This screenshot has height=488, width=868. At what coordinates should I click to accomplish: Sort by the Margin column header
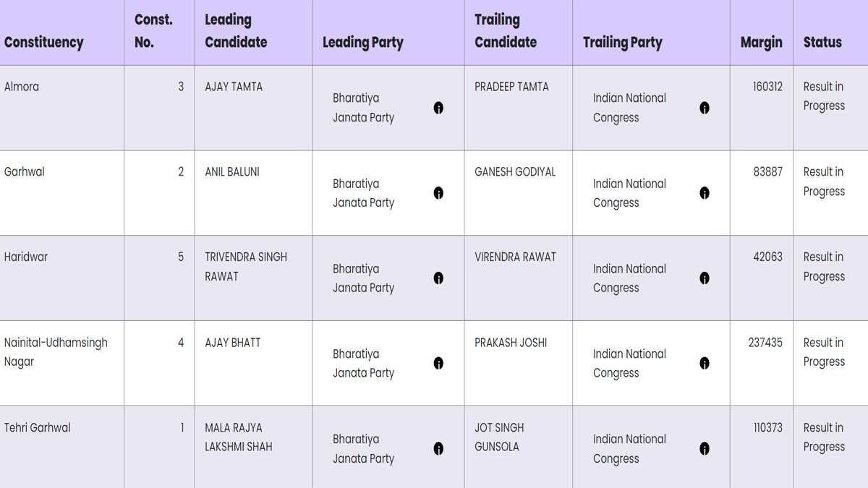[761, 42]
